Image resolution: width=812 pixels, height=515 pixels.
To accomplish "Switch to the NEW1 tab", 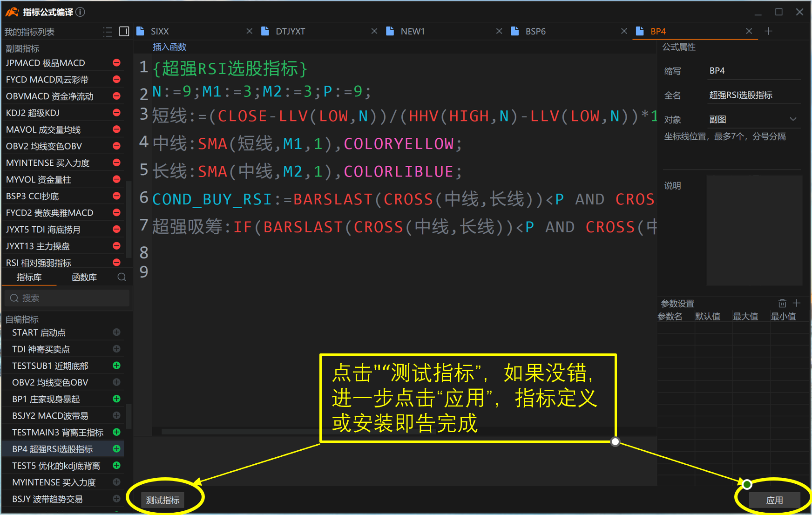I will click(413, 31).
